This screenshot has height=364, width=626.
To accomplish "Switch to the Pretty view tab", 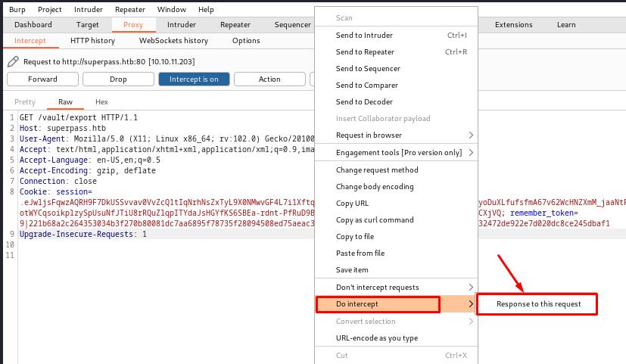I will pos(25,102).
